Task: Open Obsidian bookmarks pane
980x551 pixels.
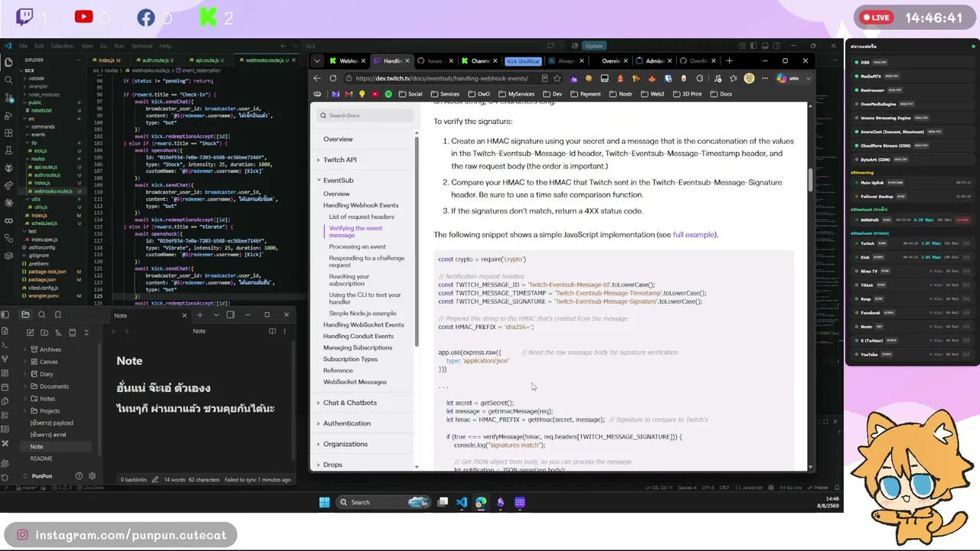Action: (x=57, y=315)
